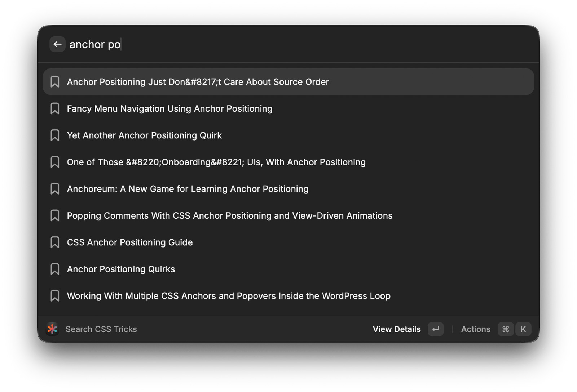Select the highlighted Anchor Positioning Source Order result
This screenshot has width=577, height=392.
point(198,81)
